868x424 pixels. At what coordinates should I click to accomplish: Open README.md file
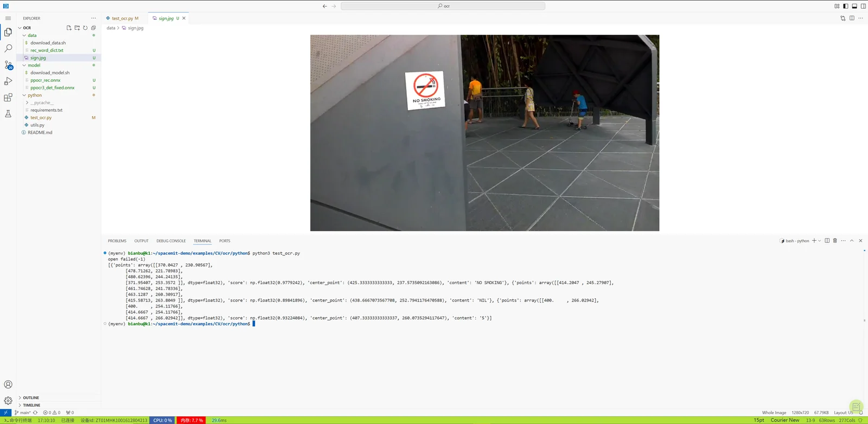pos(40,132)
